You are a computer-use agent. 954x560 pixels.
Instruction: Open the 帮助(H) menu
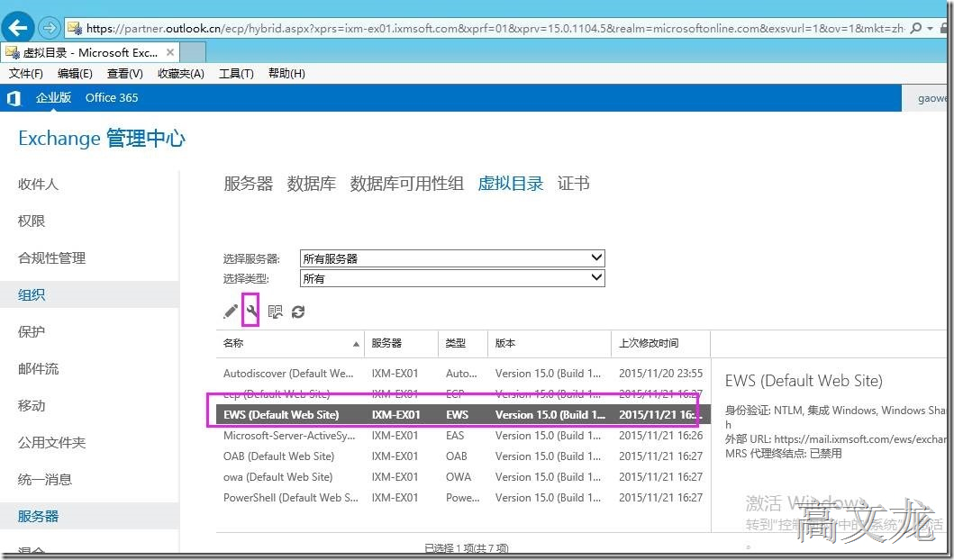pyautogui.click(x=286, y=74)
